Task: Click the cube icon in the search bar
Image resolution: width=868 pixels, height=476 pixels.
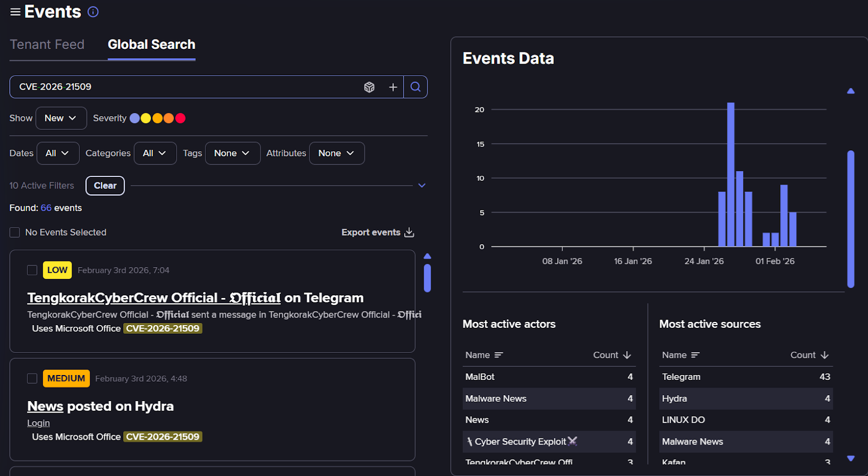Action: point(369,87)
